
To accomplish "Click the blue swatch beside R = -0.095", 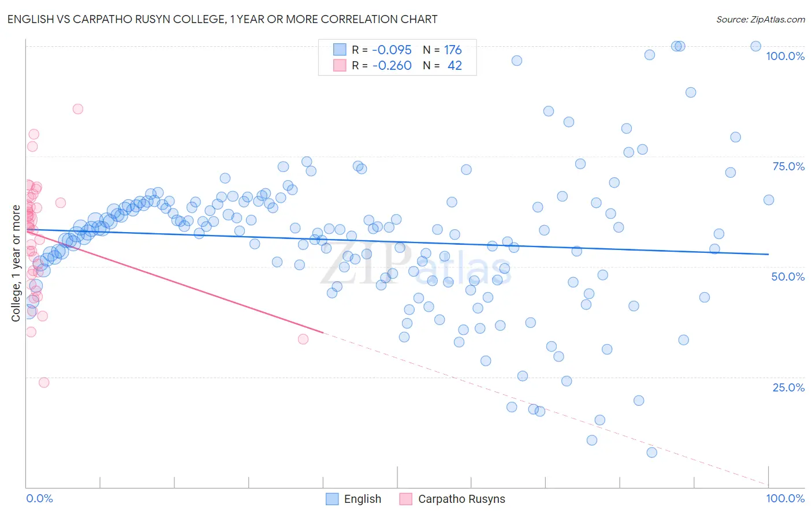I will pos(340,50).
